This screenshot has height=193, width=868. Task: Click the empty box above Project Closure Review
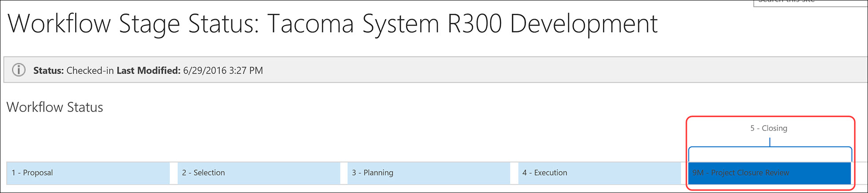point(770,155)
